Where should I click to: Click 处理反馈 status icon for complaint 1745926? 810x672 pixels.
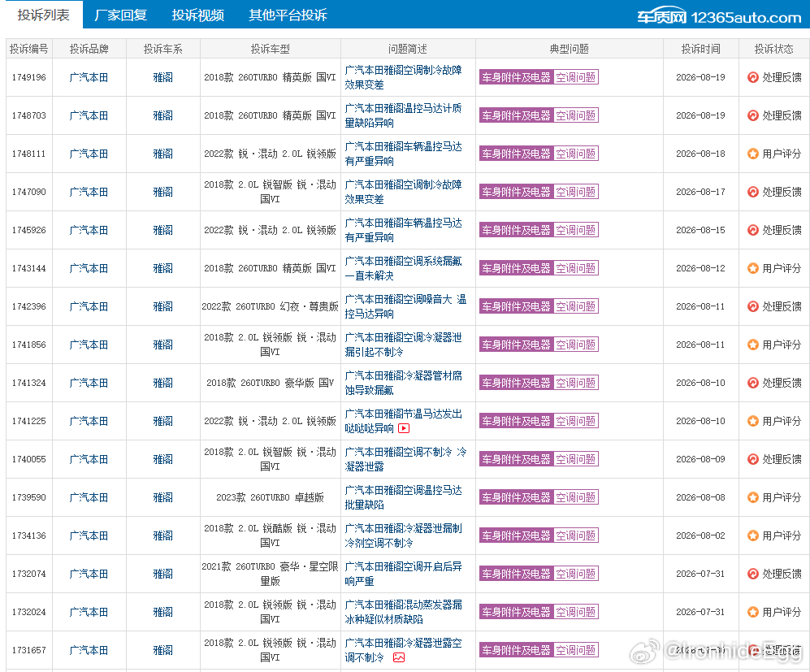pyautogui.click(x=753, y=231)
